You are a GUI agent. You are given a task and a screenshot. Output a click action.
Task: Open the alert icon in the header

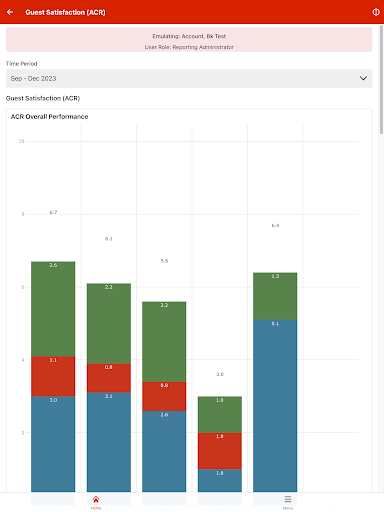[x=376, y=12]
